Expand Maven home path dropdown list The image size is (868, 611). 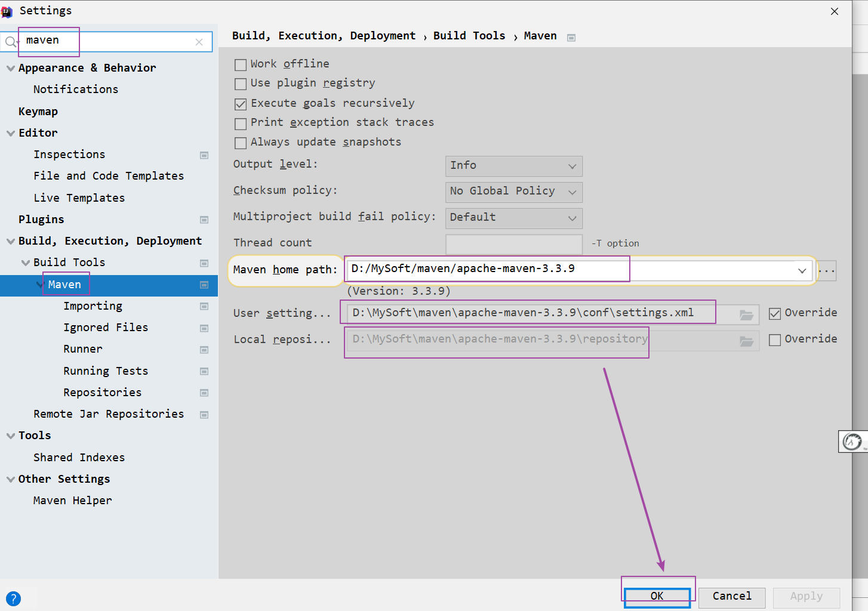click(x=802, y=270)
